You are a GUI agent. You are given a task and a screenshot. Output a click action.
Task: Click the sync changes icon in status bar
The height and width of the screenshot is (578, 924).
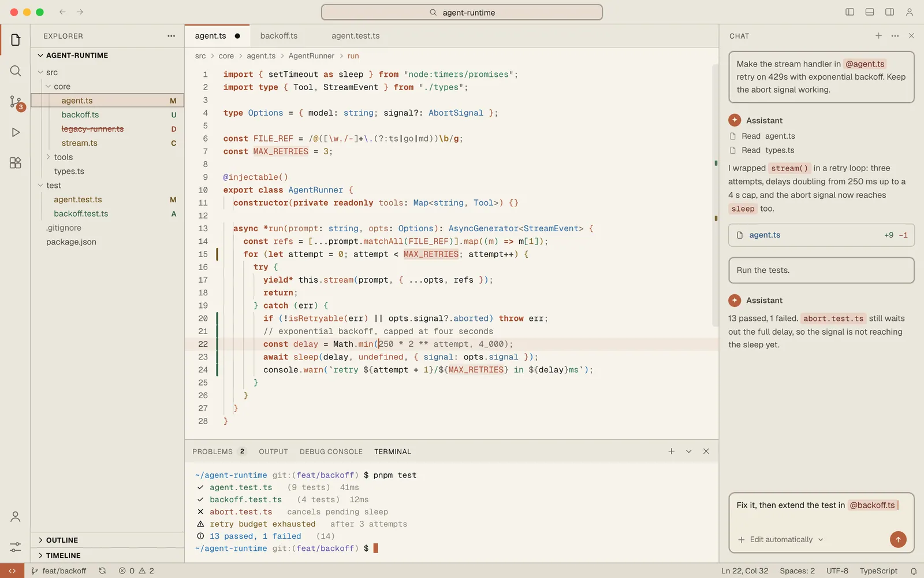[x=102, y=571]
